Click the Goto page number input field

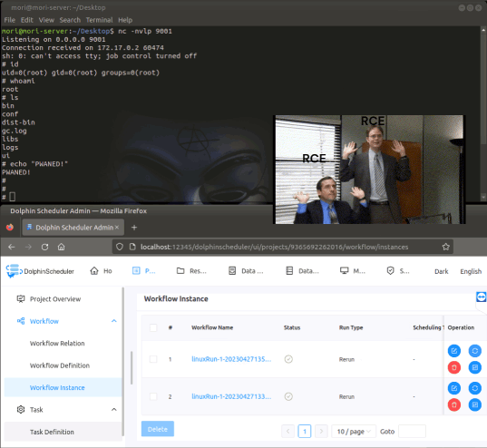(x=412, y=432)
